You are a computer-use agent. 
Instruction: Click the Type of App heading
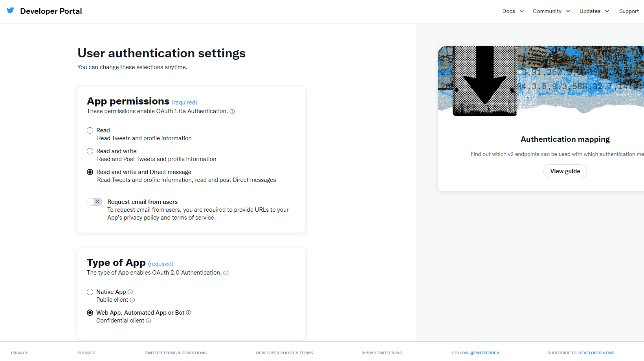(x=116, y=263)
